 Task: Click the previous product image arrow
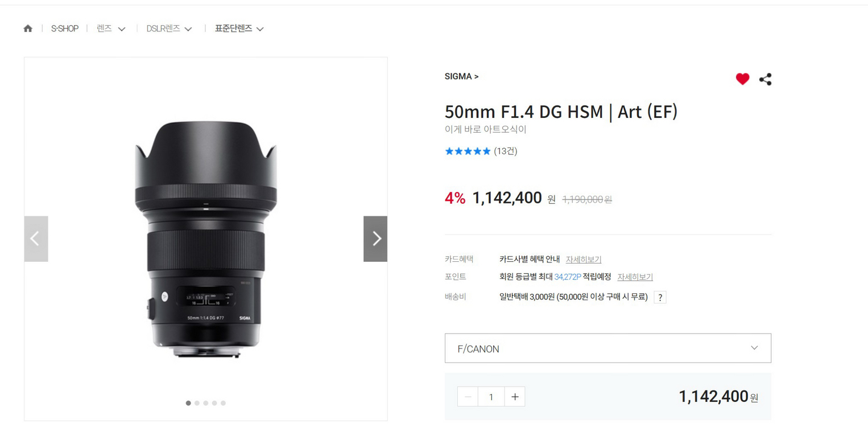(36, 239)
